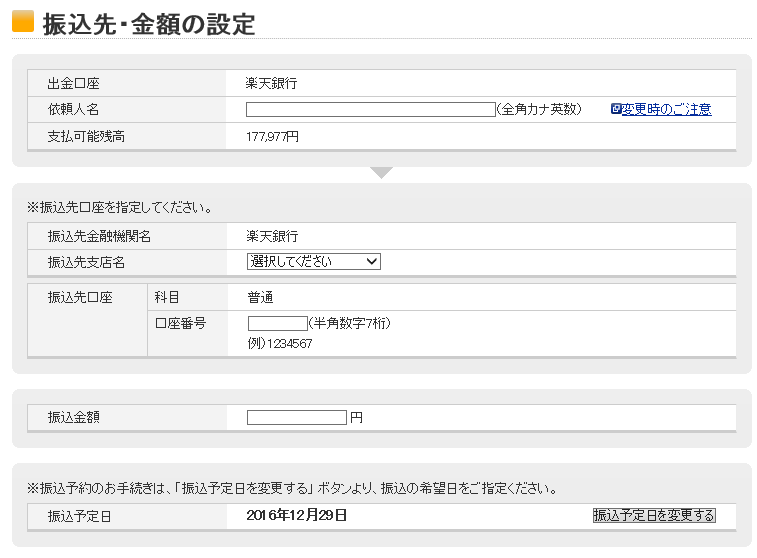This screenshot has height=558, width=757.
Task: Click the 2016年12月29日 scheduled date text
Action: click(296, 515)
